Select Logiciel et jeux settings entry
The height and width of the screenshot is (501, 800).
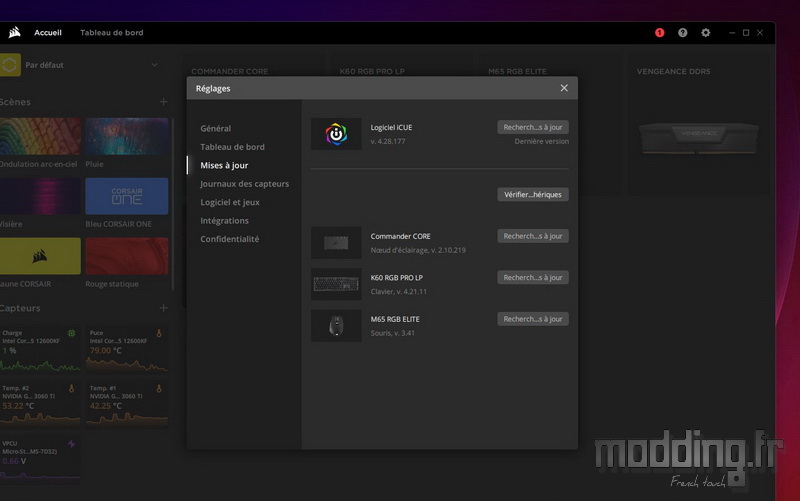click(230, 202)
